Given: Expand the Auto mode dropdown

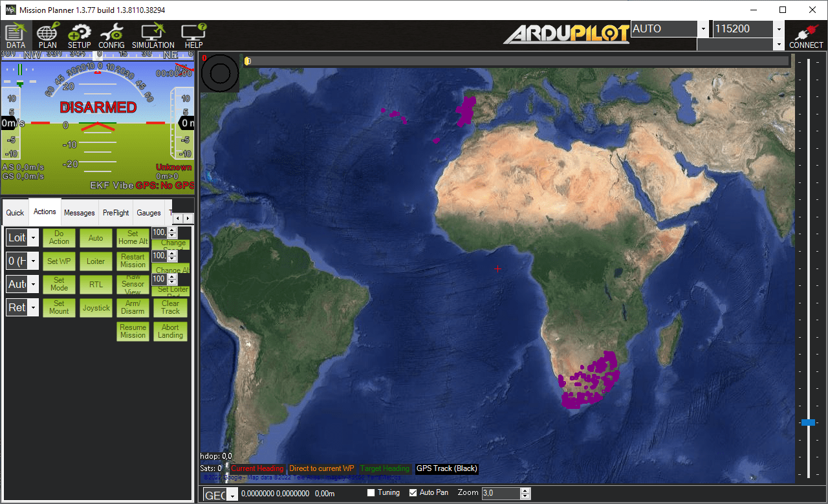Looking at the screenshot, I should click(34, 284).
